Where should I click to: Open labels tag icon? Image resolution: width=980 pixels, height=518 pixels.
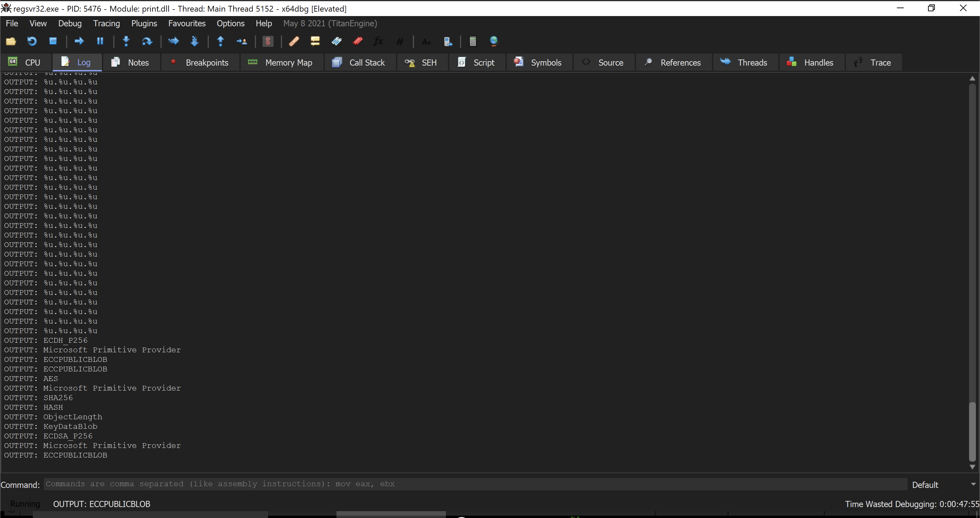[x=336, y=41]
